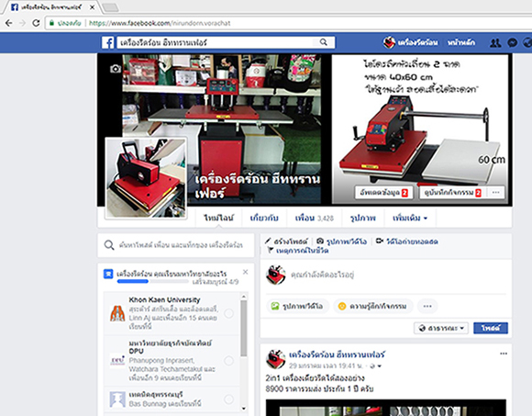Click the third school suggestion avatar icon

(x=117, y=399)
